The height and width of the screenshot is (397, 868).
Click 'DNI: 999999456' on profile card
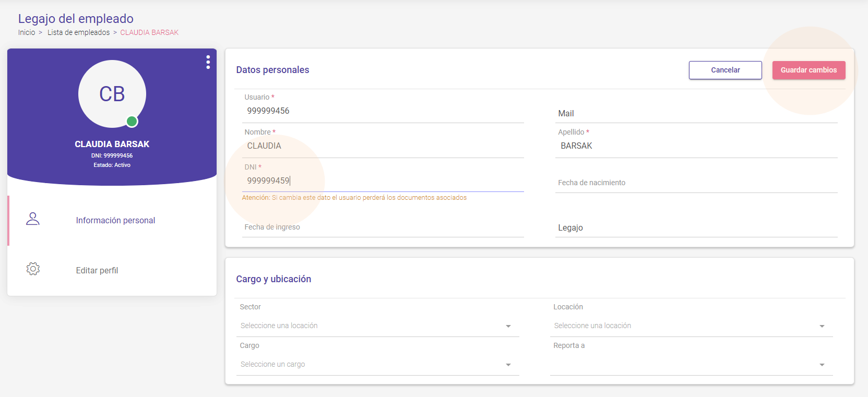click(x=112, y=155)
